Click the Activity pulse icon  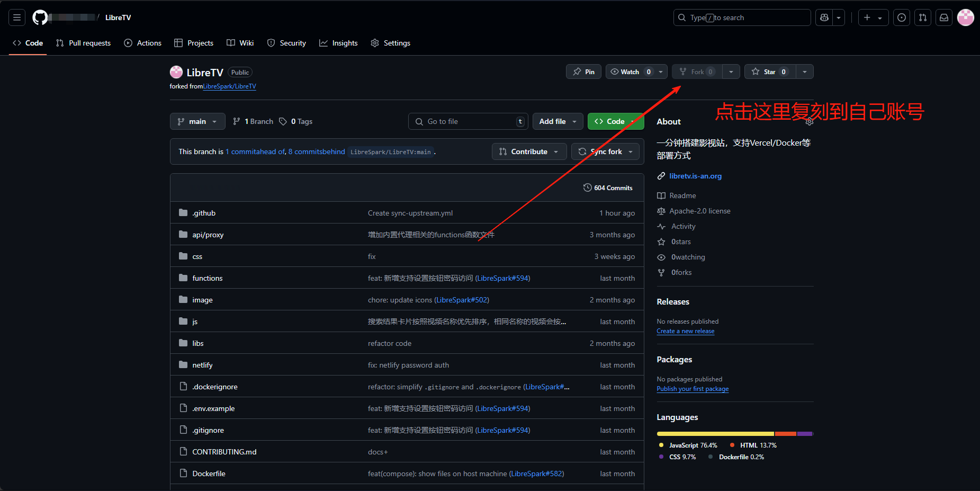[x=661, y=226]
